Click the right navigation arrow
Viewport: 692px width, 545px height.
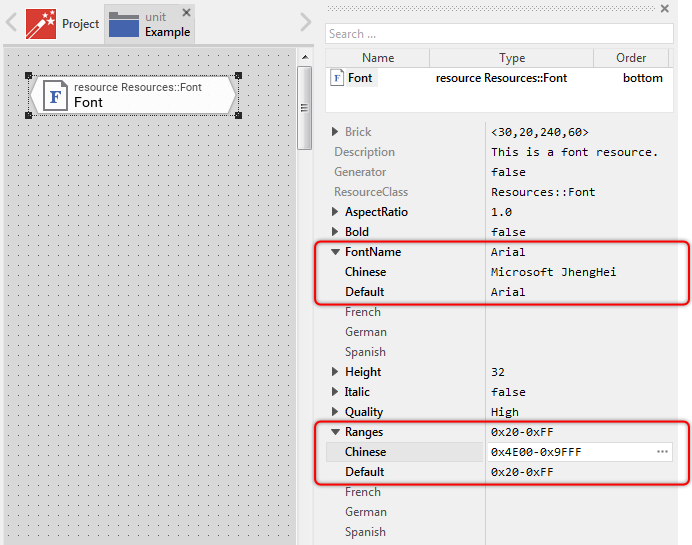point(305,23)
